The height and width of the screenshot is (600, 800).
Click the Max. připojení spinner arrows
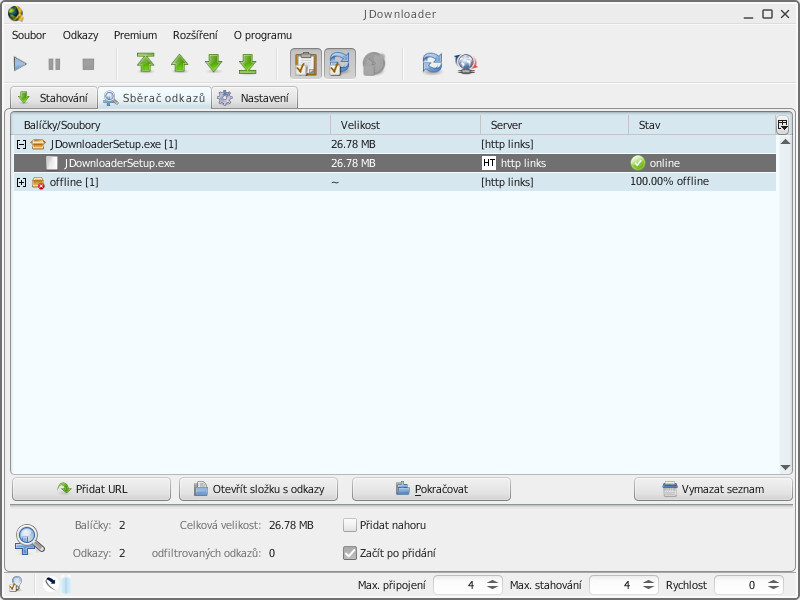click(492, 585)
